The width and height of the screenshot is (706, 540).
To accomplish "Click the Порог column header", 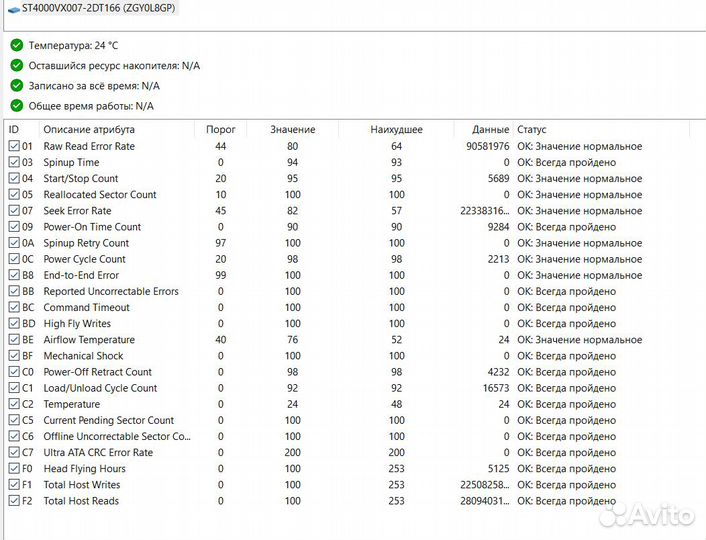I will (220, 130).
